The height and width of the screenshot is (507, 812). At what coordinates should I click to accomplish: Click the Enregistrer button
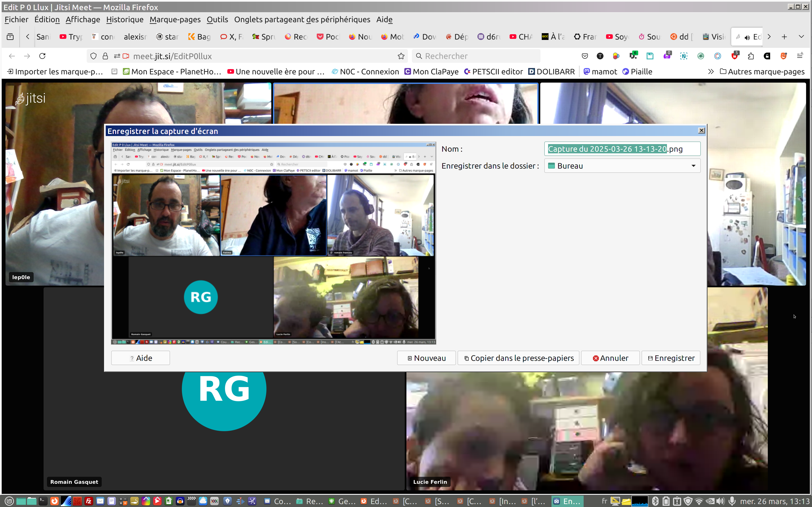click(671, 358)
